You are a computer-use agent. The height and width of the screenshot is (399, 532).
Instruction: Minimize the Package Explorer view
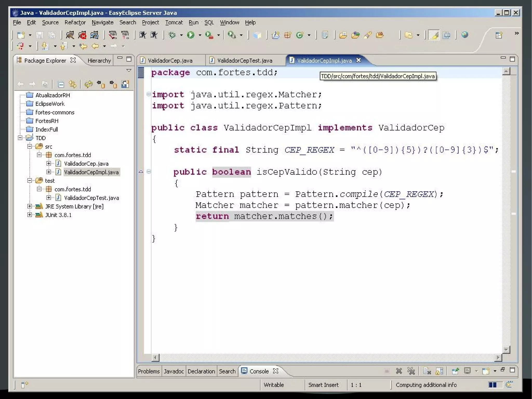click(120, 58)
